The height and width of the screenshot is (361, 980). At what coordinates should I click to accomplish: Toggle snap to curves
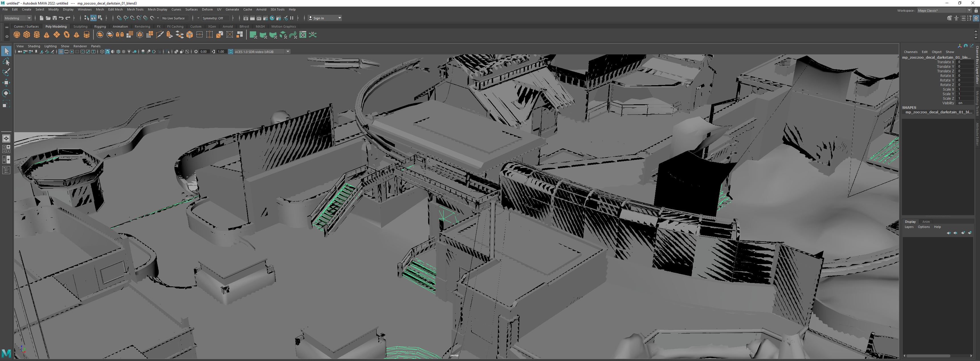tap(126, 18)
